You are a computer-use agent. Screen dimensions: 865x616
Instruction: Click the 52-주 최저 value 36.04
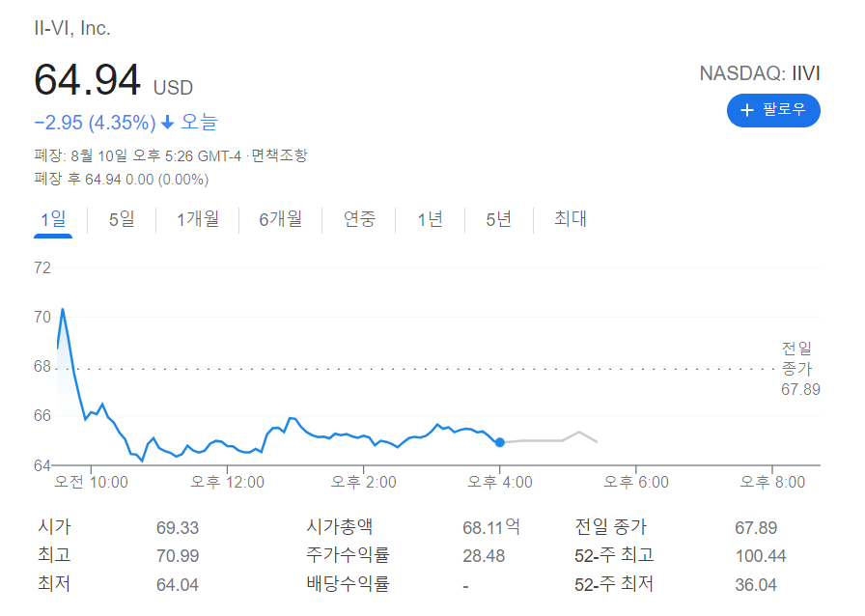pos(756,584)
